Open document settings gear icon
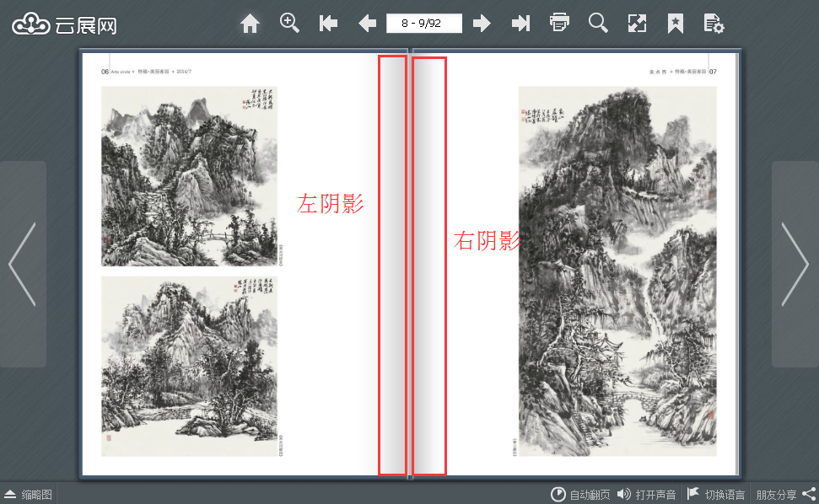 [714, 24]
